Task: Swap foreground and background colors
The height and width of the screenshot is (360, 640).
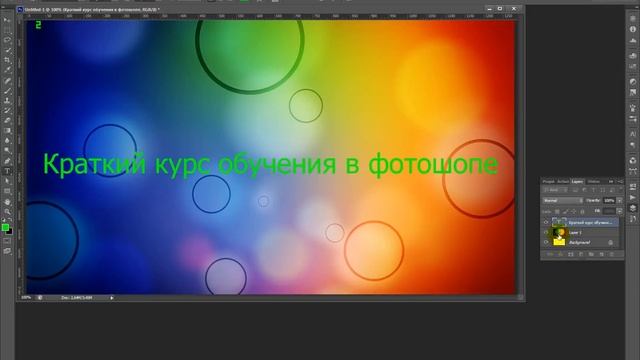Action: tap(10, 221)
